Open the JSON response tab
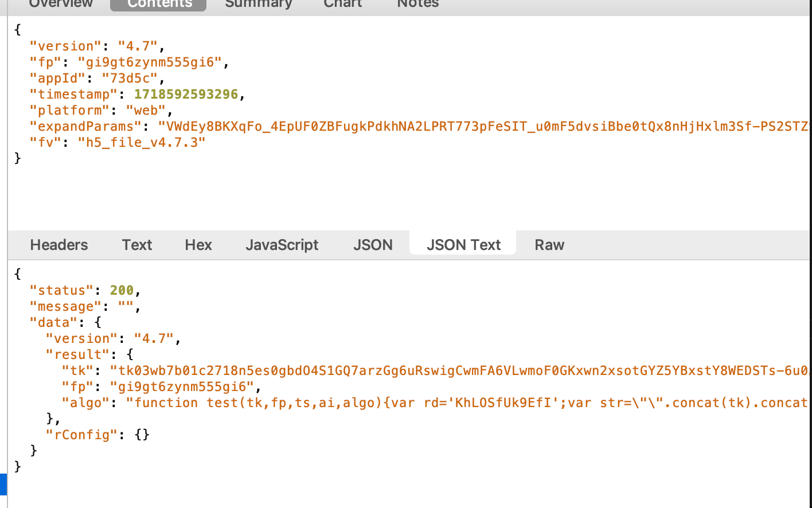Viewport: 812px width, 508px height. point(373,245)
